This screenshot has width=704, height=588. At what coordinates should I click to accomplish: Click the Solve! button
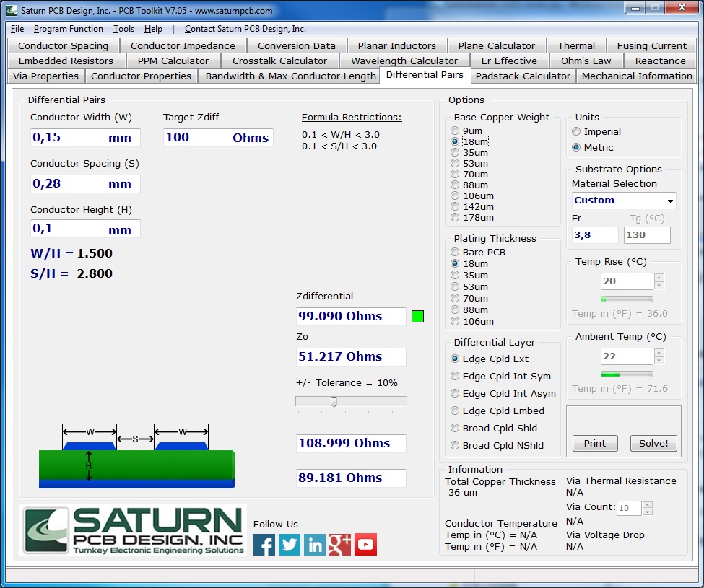coord(653,443)
